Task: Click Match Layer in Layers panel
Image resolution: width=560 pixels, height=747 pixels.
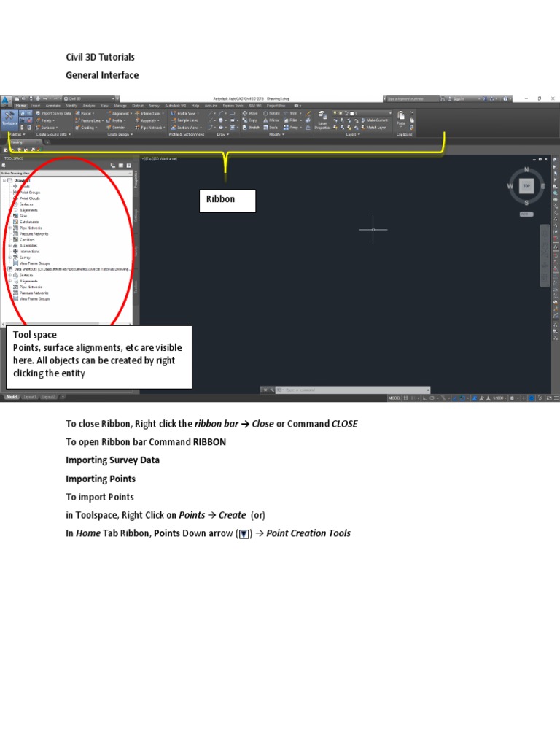Action: pyautogui.click(x=374, y=128)
